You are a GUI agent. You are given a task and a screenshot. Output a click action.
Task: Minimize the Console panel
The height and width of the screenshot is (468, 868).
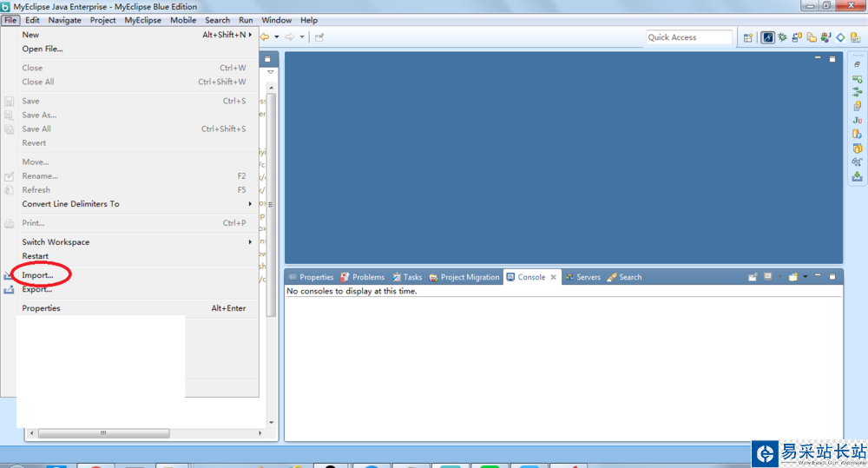click(x=818, y=276)
